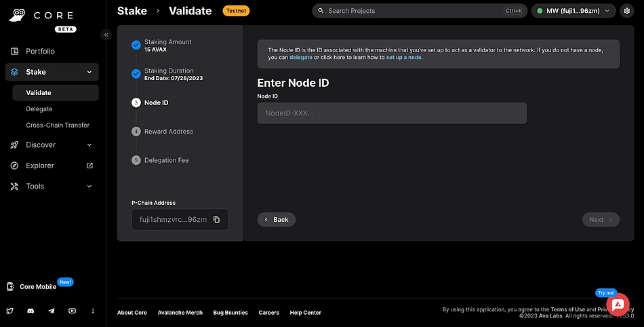Click the chat support bubble icon

click(618, 305)
